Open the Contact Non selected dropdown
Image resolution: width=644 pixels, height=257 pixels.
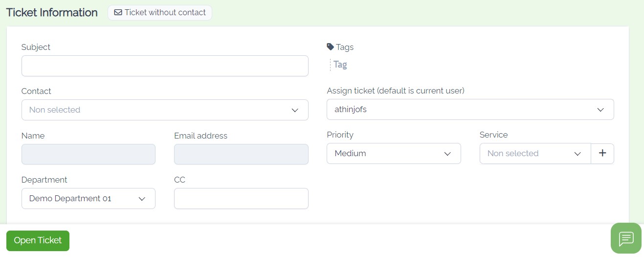(x=165, y=110)
